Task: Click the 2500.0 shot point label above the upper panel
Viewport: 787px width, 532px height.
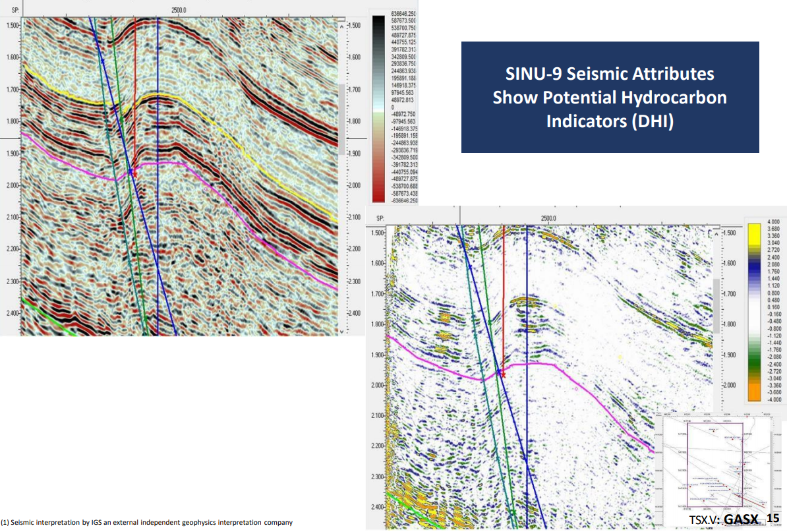Action: click(179, 10)
